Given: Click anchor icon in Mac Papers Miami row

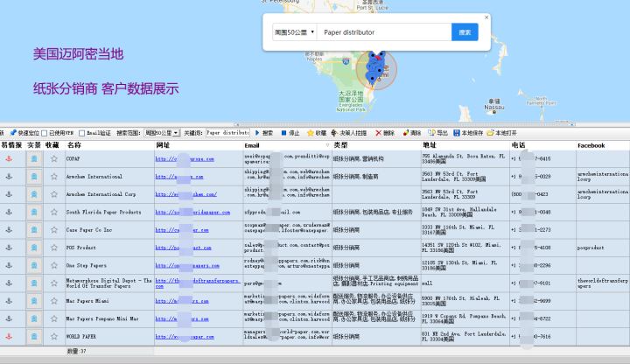Looking at the screenshot, I should pyautogui.click(x=9, y=300).
